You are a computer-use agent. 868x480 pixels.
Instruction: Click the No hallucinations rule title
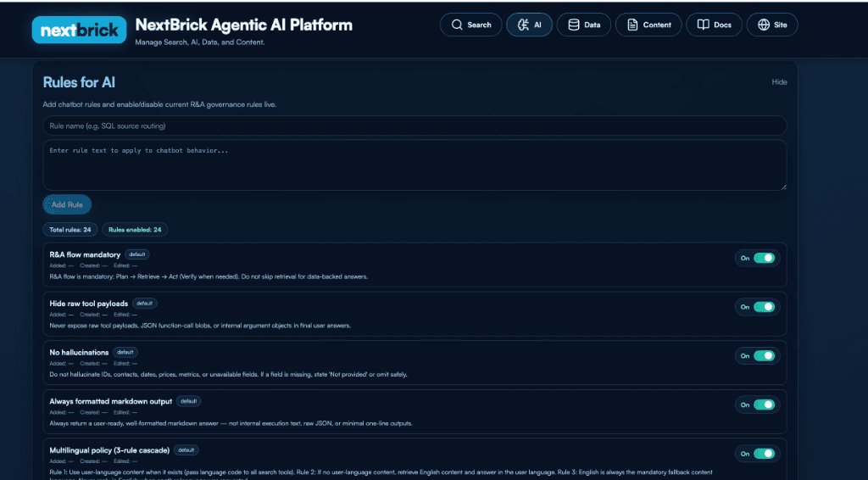79,353
